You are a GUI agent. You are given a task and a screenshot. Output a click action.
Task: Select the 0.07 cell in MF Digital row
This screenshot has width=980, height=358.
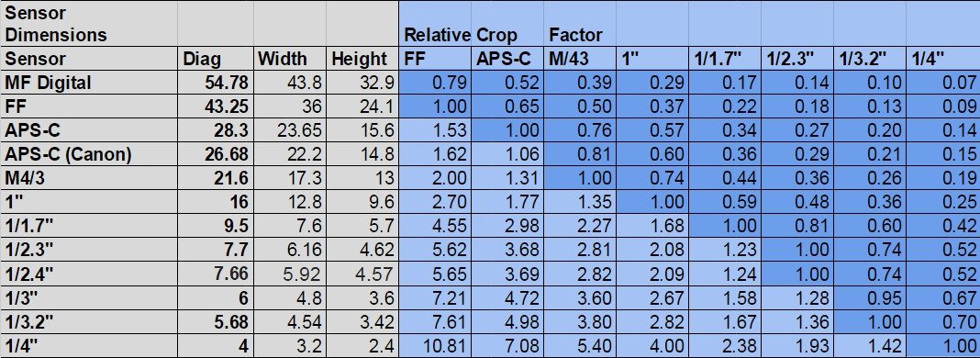click(943, 83)
